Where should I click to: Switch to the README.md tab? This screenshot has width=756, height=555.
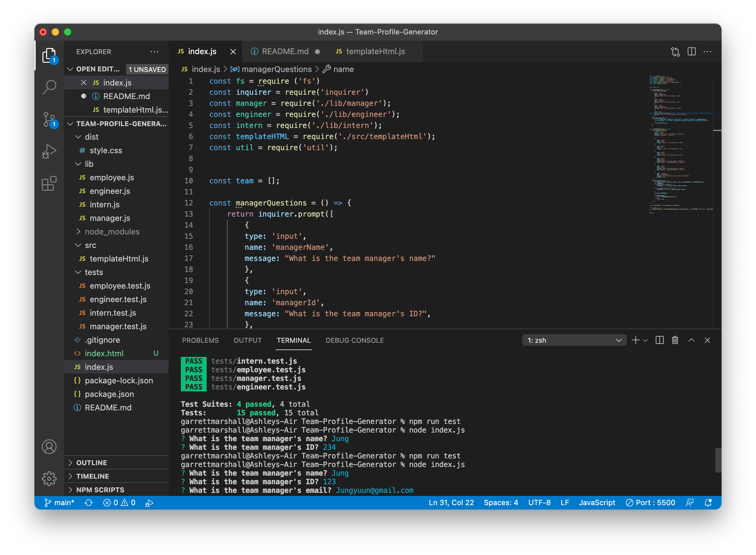point(285,51)
